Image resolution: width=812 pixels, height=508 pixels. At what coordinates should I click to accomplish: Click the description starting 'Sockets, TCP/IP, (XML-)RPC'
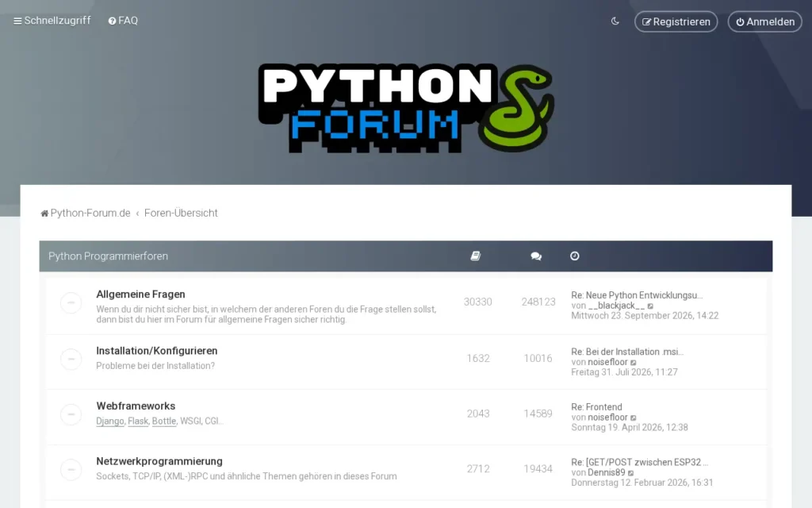point(247,476)
